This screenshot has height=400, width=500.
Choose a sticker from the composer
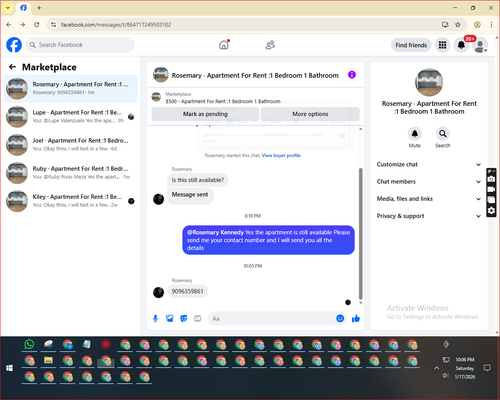click(x=184, y=319)
